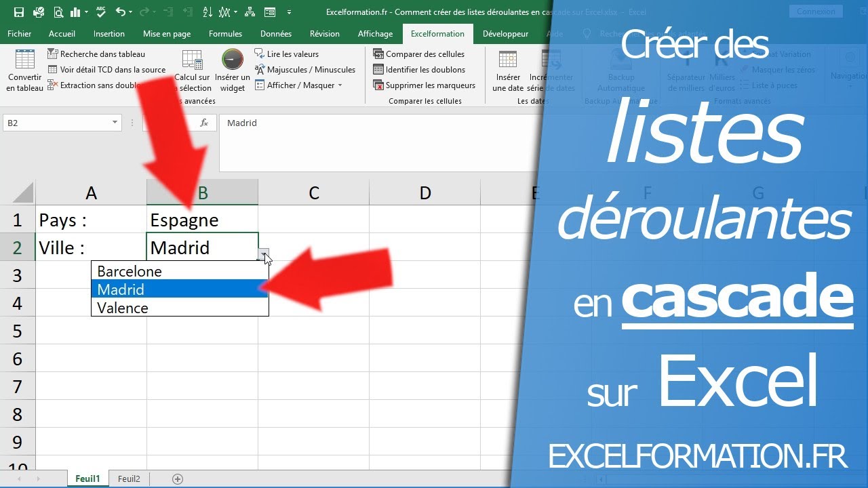Click cell containing Ville :
Image resolution: width=868 pixels, height=488 pixels.
click(91, 247)
